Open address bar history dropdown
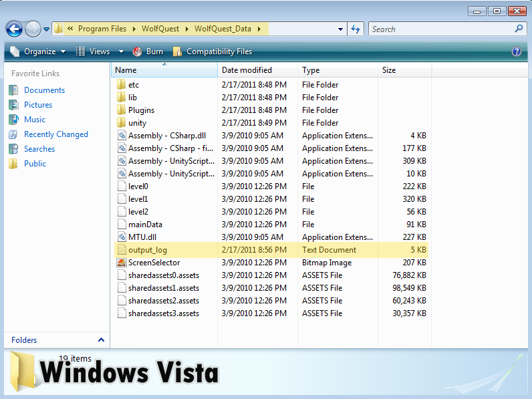 click(340, 29)
